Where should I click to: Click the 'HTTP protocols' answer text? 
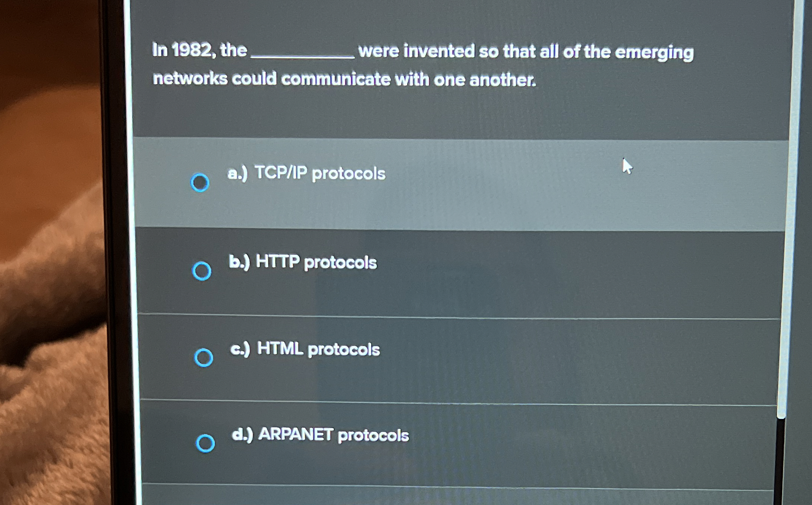coord(316,262)
